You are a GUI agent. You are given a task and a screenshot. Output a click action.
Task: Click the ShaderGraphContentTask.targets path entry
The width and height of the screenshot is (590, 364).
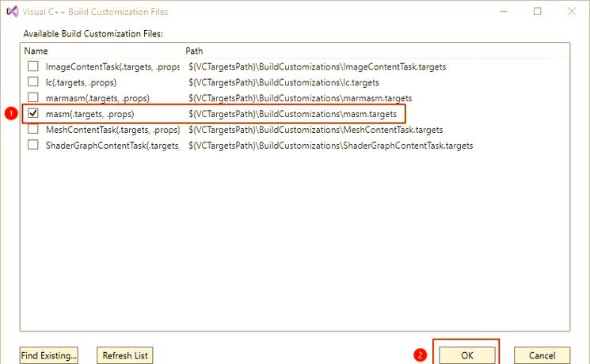coord(331,146)
